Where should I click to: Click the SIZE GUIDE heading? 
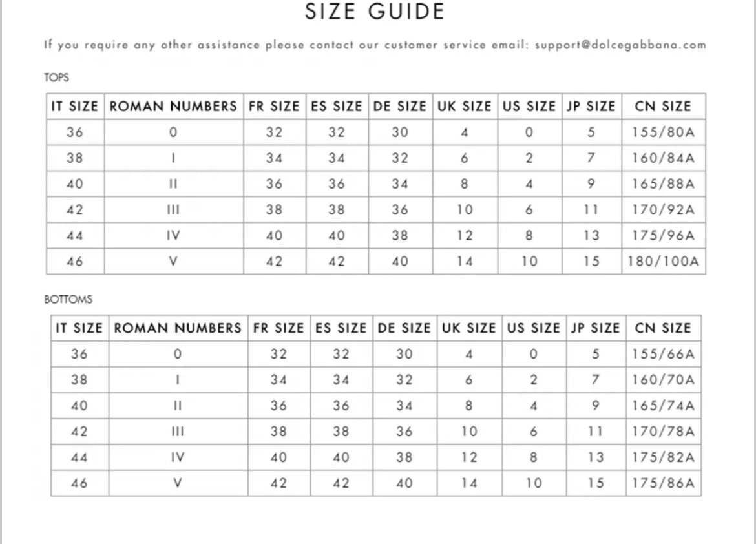[x=375, y=12]
